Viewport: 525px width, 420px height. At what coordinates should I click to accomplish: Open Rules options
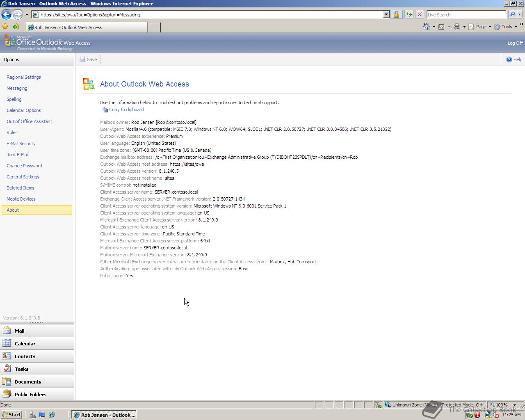coord(12,132)
